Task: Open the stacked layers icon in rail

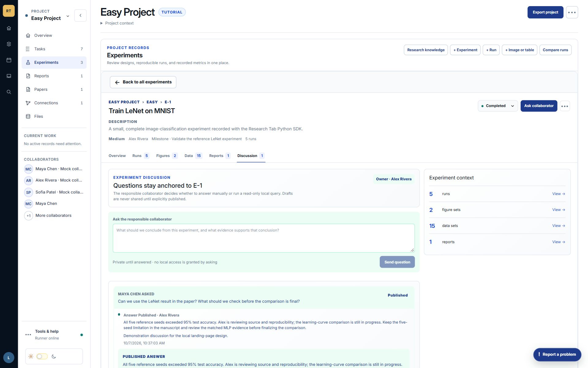Action: point(9,44)
